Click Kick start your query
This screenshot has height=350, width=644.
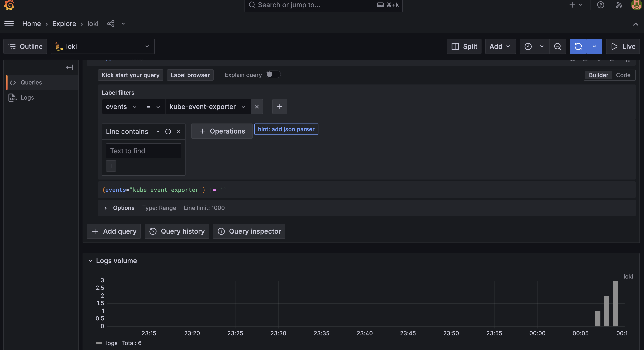coord(130,75)
